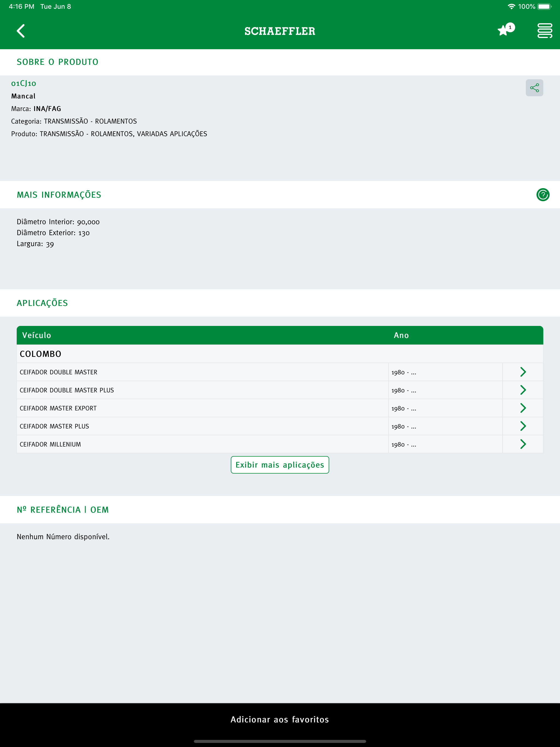The image size is (560, 747).
Task: Click Diâmetro Exterior: 130 value
Action: pos(53,233)
